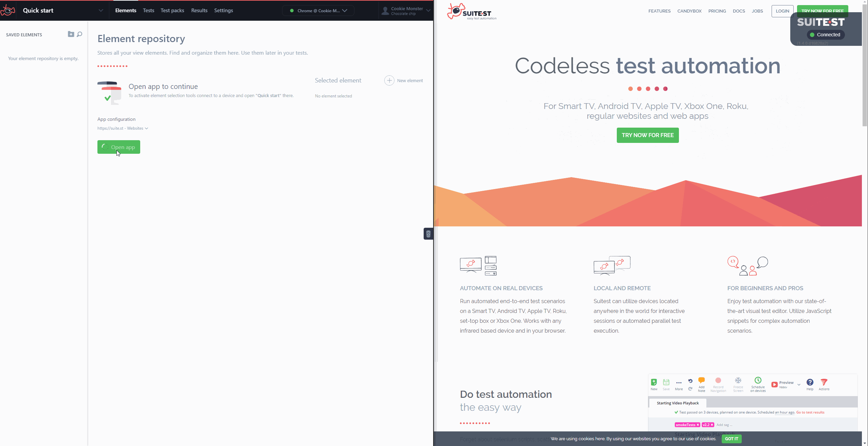Click the website vertical scrollbar thumb

pyautogui.click(x=865, y=64)
